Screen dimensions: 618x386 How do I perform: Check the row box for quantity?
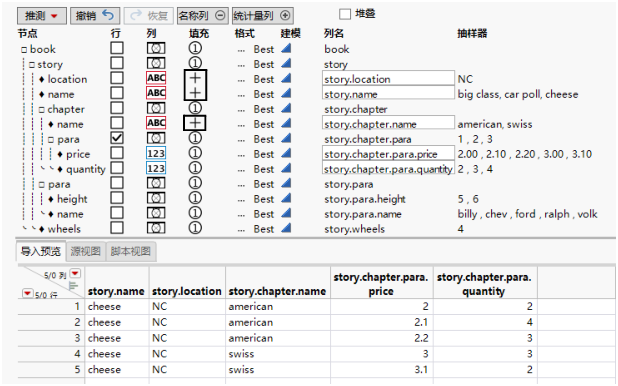pos(117,168)
